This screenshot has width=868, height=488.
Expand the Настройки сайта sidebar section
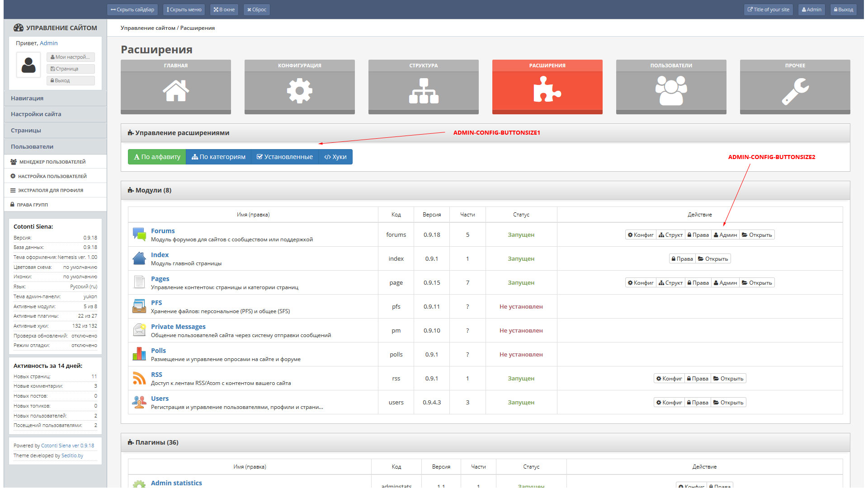click(x=36, y=114)
